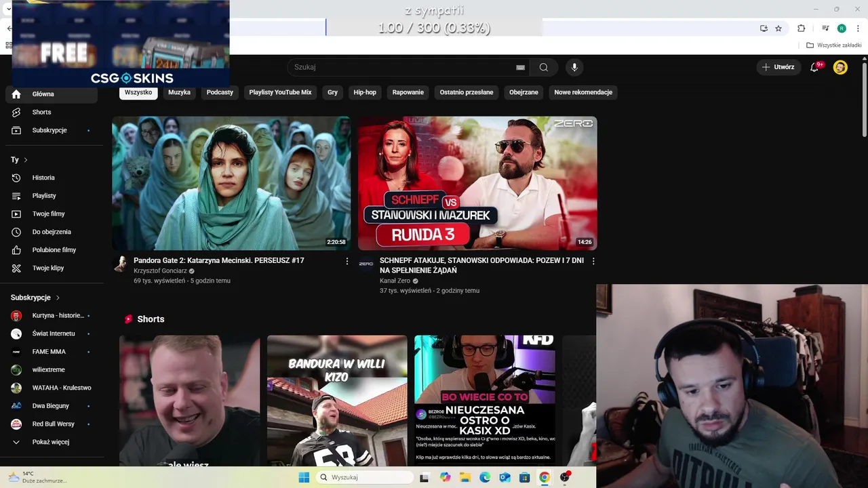Open the Główna home page in sidebar

coord(52,94)
